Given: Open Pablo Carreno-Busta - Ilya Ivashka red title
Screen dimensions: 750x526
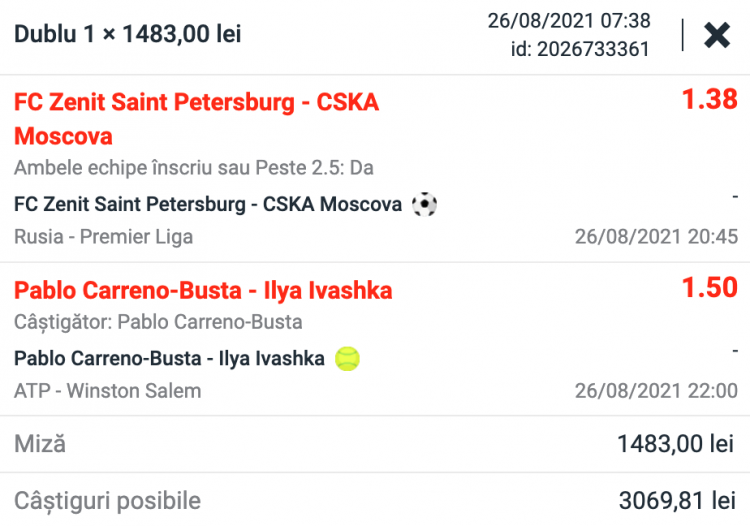Looking at the screenshot, I should tap(203, 291).
